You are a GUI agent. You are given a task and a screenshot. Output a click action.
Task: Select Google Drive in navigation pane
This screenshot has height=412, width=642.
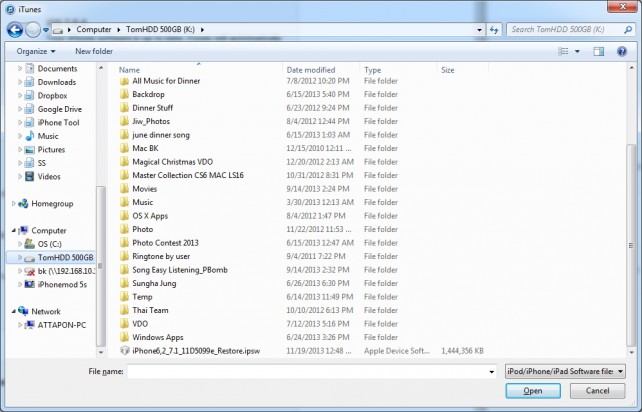(59, 109)
